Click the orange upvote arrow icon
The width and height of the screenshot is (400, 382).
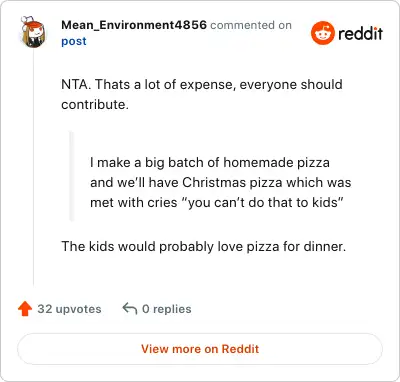pyautogui.click(x=25, y=309)
